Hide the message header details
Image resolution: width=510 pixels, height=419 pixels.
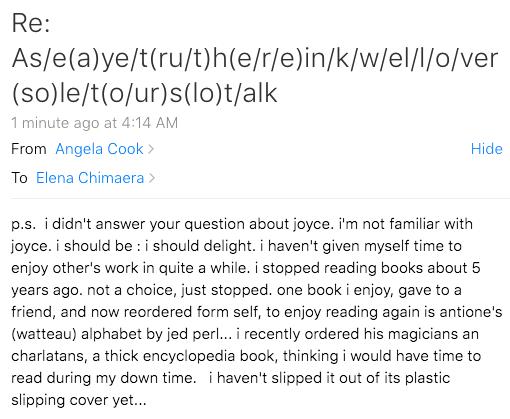(487, 149)
